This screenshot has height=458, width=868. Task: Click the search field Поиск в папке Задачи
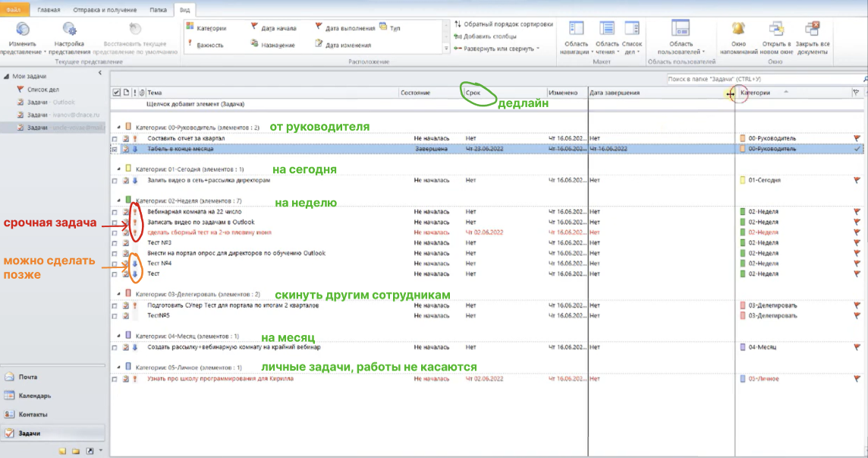pyautogui.click(x=764, y=79)
